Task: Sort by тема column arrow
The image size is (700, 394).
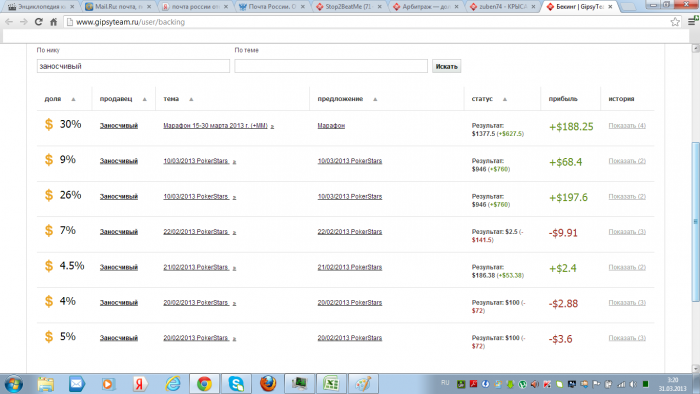Action: 191,100
